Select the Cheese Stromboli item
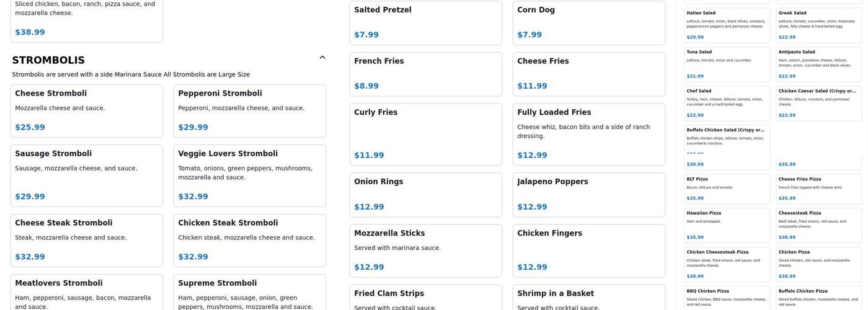The height and width of the screenshot is (310, 868). click(87, 110)
